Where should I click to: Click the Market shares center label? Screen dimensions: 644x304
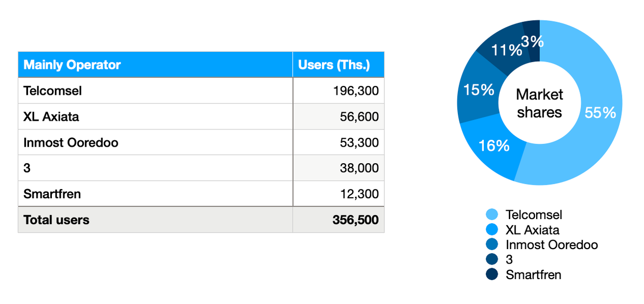click(539, 104)
